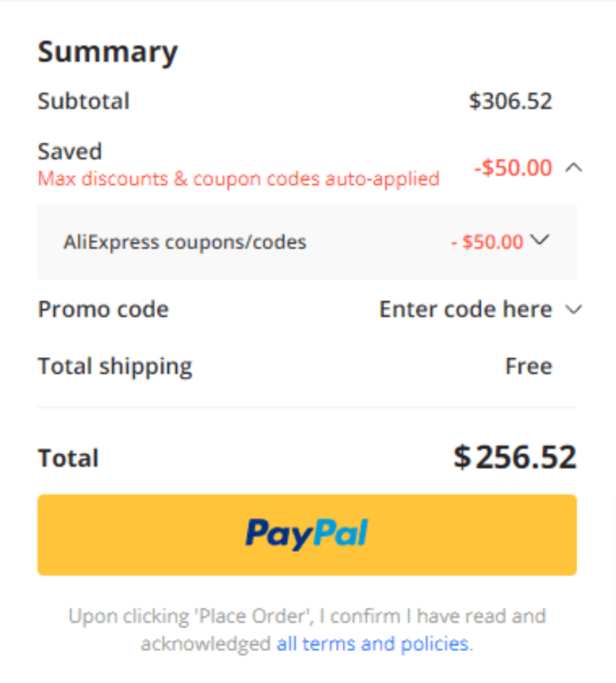The height and width of the screenshot is (683, 616).
Task: Click the Free shipping value
Action: tap(529, 366)
